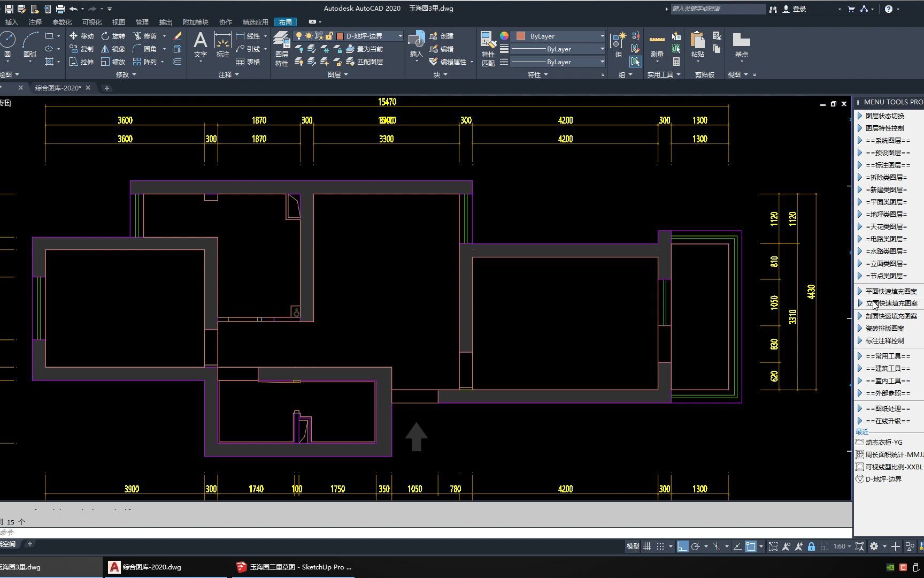Toggle the layer lock icon in layer dropdown

[x=329, y=36]
